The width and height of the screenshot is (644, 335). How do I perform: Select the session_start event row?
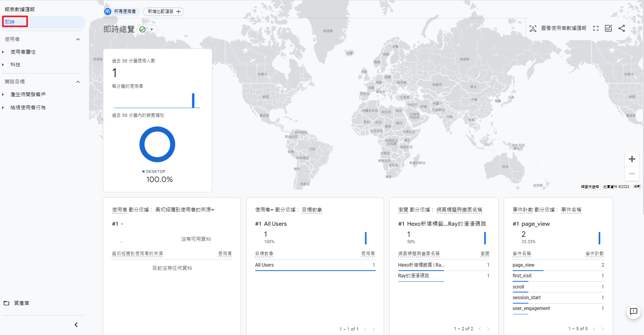click(x=558, y=298)
